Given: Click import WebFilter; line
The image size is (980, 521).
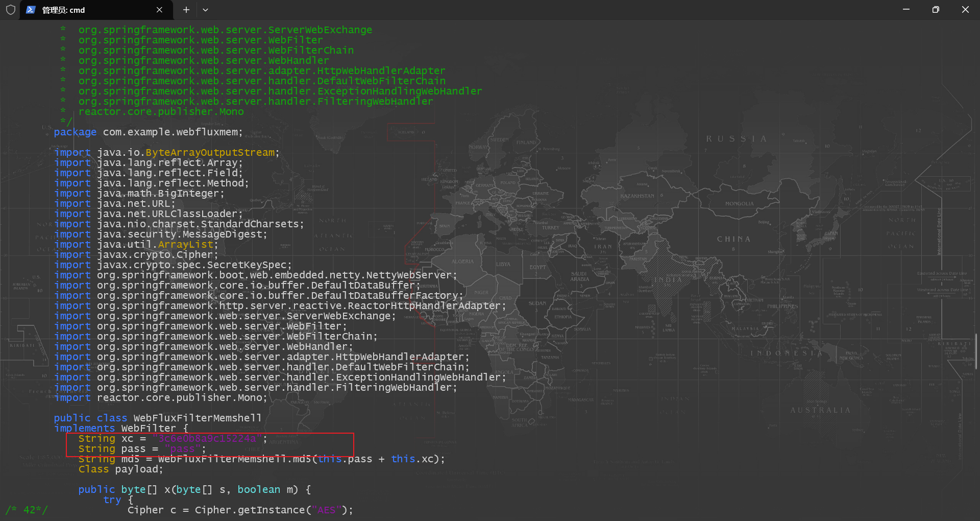Looking at the screenshot, I should (201, 326).
